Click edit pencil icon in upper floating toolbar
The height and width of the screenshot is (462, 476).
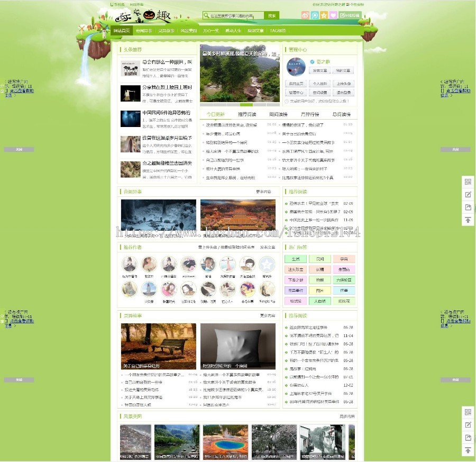(x=468, y=194)
